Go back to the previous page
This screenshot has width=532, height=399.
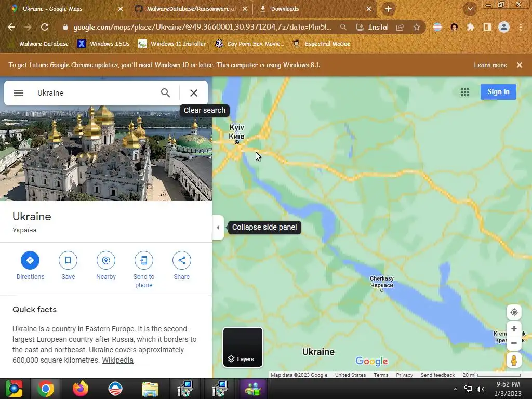(11, 27)
